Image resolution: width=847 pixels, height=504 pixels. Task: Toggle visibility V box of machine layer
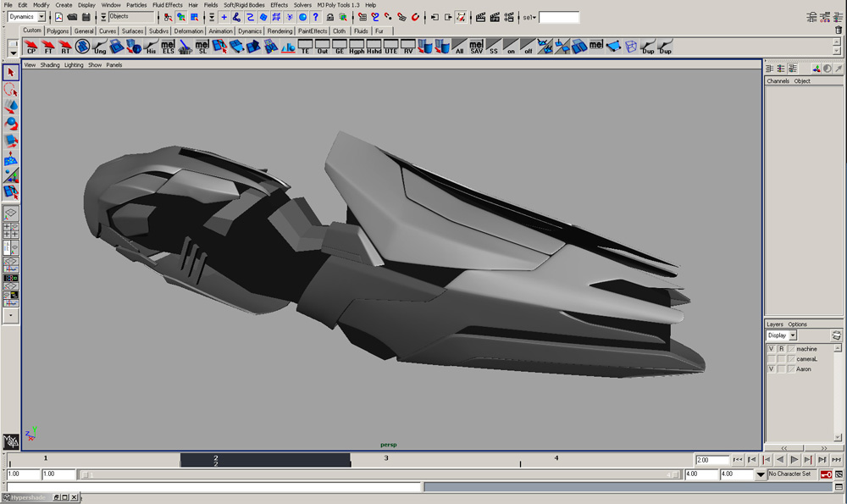772,349
